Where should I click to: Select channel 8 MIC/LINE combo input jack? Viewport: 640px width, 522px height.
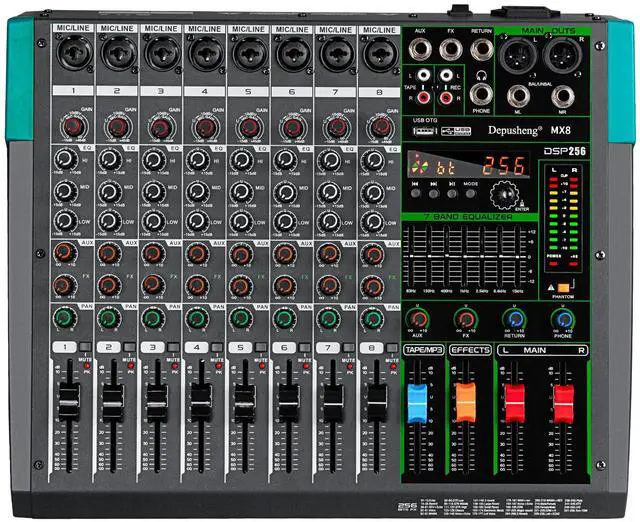click(x=380, y=54)
